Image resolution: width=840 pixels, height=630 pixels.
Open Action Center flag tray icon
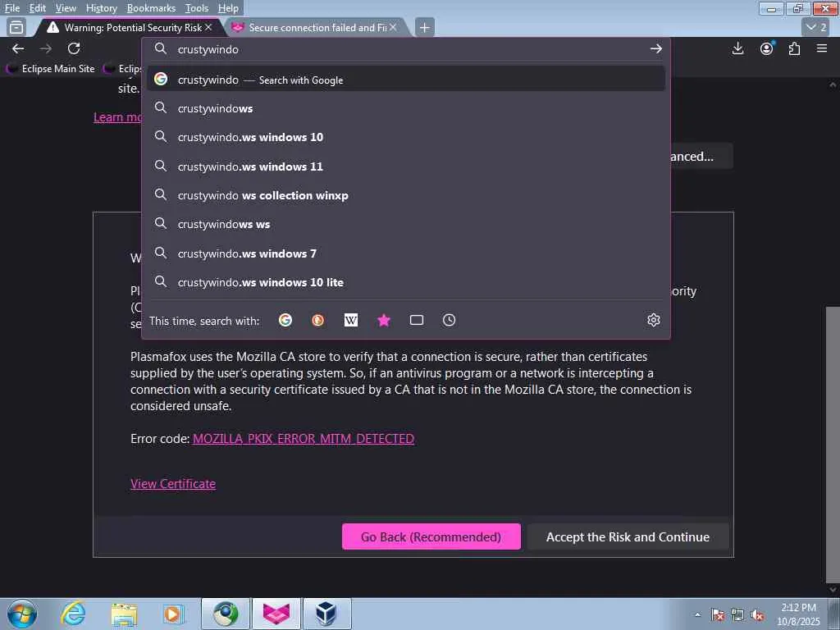[x=718, y=615]
